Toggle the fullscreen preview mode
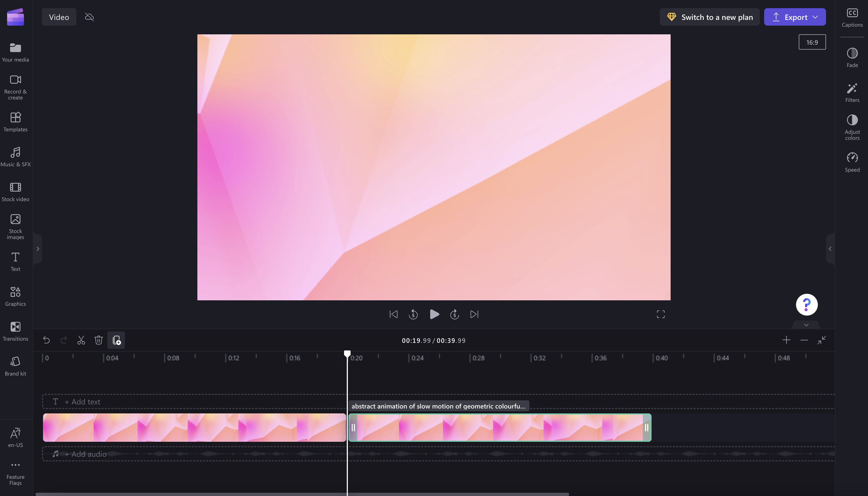The image size is (868, 496). click(x=661, y=314)
